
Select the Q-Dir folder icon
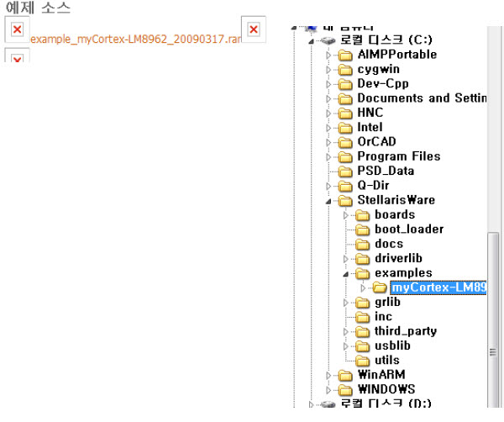click(345, 187)
